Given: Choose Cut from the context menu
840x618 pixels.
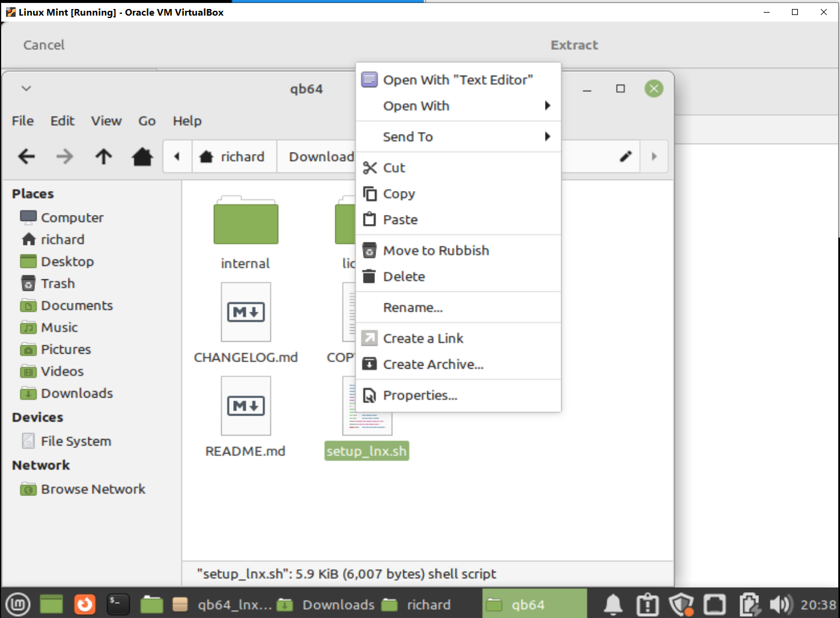Looking at the screenshot, I should 458,168.
